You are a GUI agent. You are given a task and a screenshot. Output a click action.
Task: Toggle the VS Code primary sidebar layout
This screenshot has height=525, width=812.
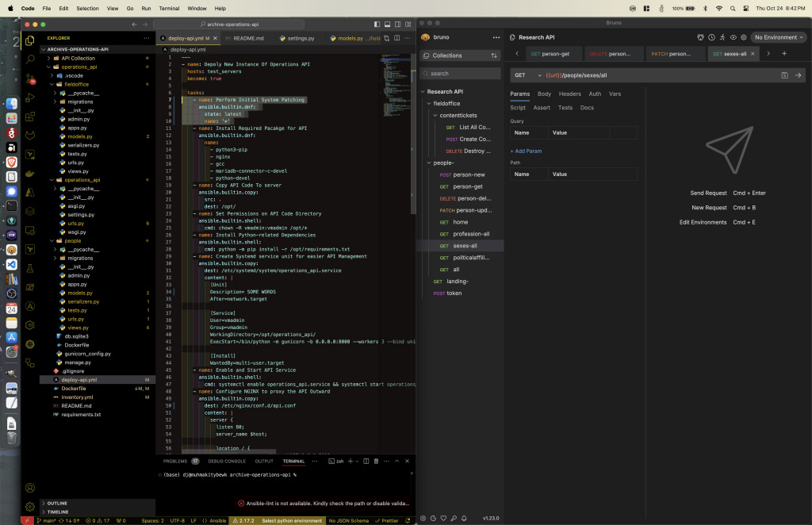click(x=376, y=25)
